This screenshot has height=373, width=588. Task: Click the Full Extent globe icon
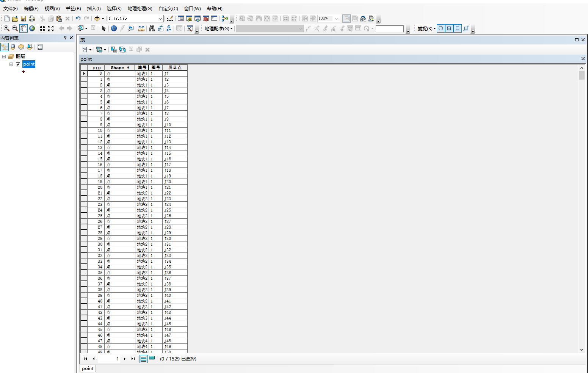(x=32, y=28)
